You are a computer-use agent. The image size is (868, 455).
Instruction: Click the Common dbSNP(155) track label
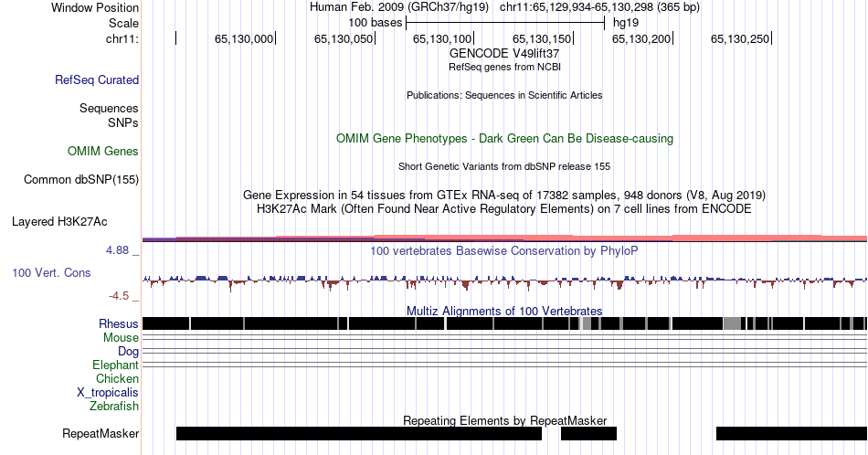pos(80,179)
